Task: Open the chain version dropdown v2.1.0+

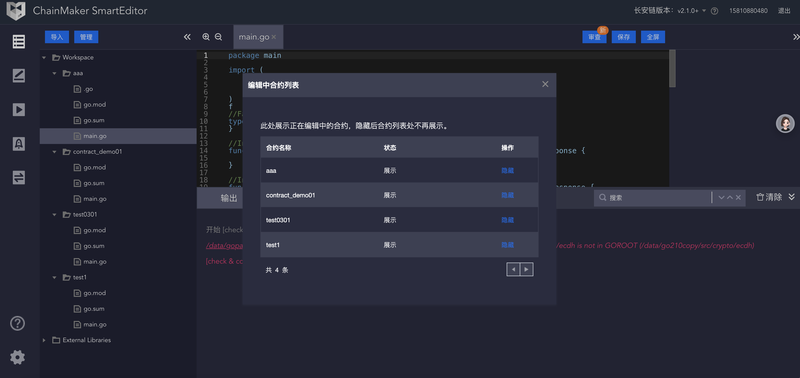Action: [692, 11]
